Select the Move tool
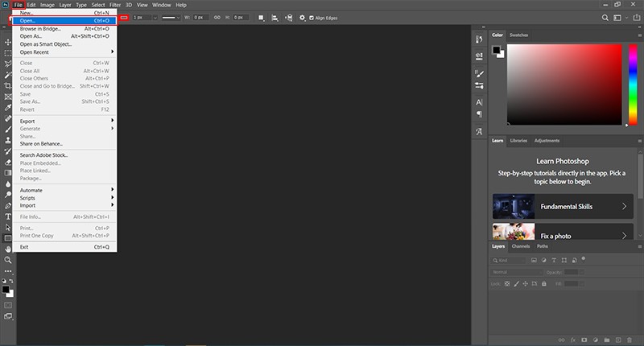 (x=8, y=43)
